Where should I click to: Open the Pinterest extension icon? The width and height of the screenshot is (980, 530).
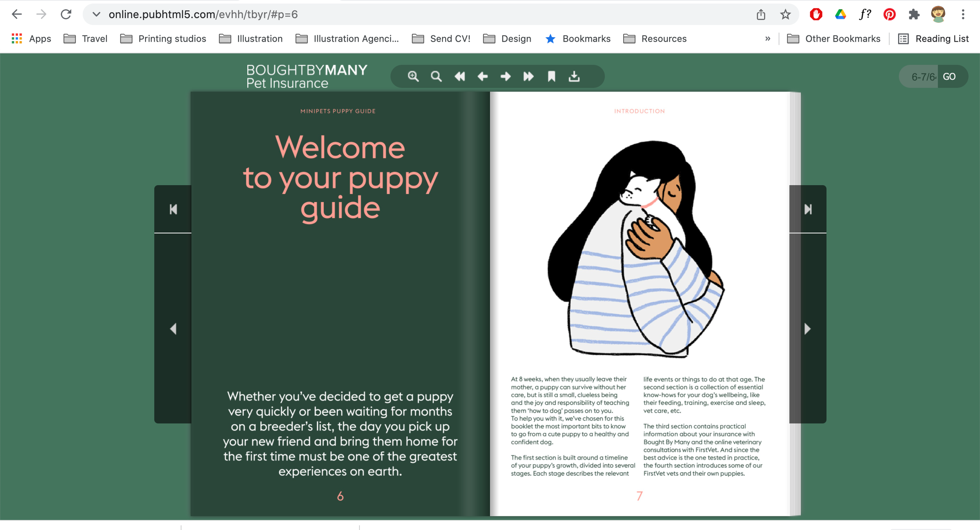889,15
